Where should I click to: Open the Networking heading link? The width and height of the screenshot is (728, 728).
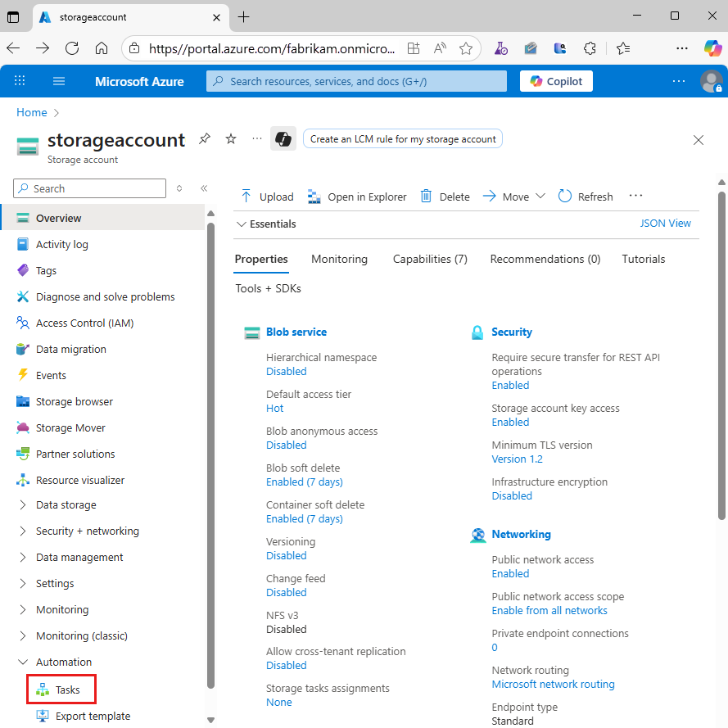(521, 535)
